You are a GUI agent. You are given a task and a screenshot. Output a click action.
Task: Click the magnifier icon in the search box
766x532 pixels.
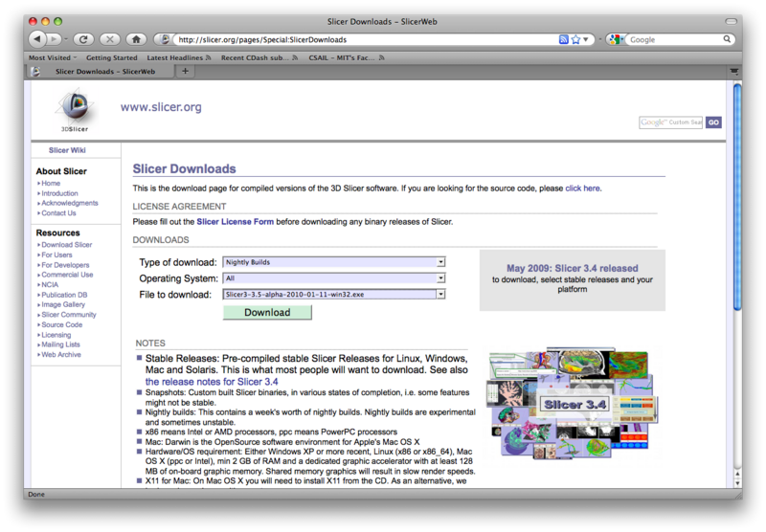click(x=727, y=39)
